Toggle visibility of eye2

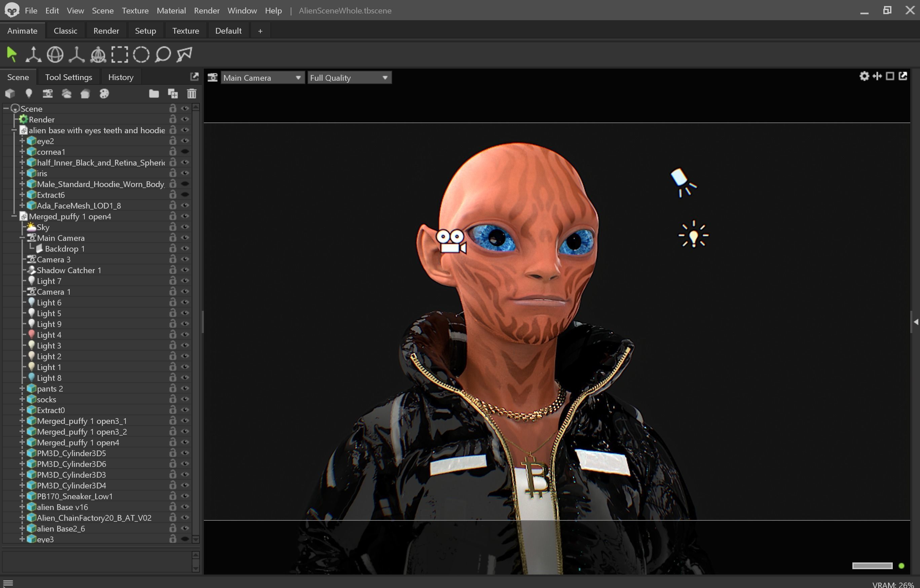pyautogui.click(x=185, y=141)
